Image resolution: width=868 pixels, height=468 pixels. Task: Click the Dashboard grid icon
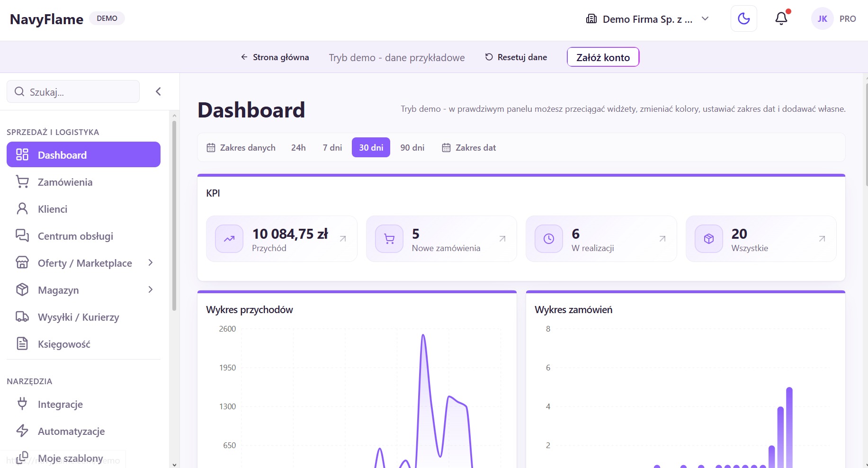click(22, 154)
